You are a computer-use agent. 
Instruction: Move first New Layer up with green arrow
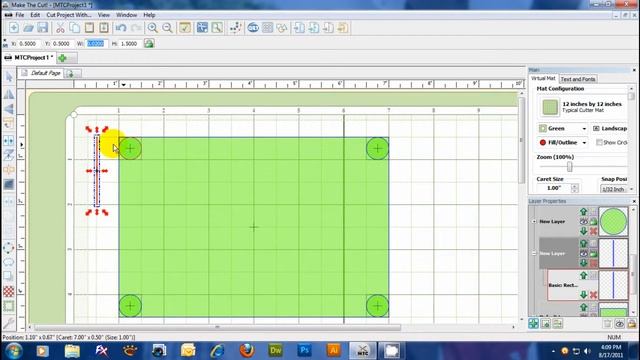[584, 211]
